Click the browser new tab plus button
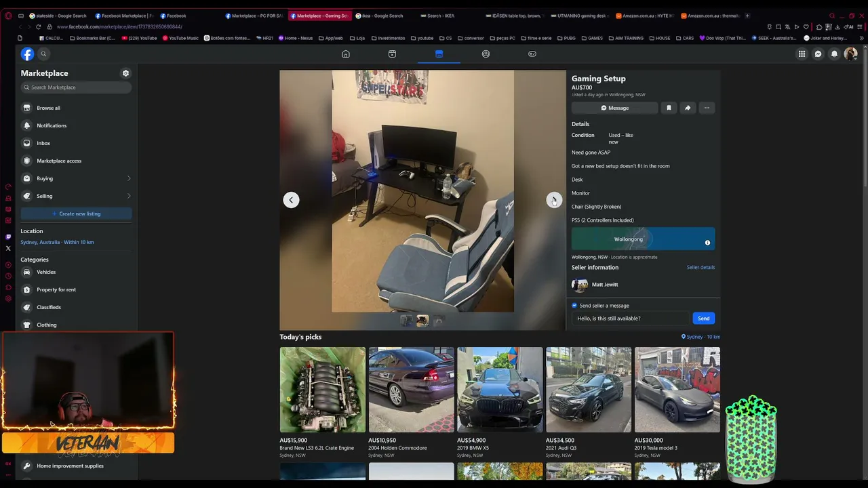868x488 pixels. click(747, 16)
